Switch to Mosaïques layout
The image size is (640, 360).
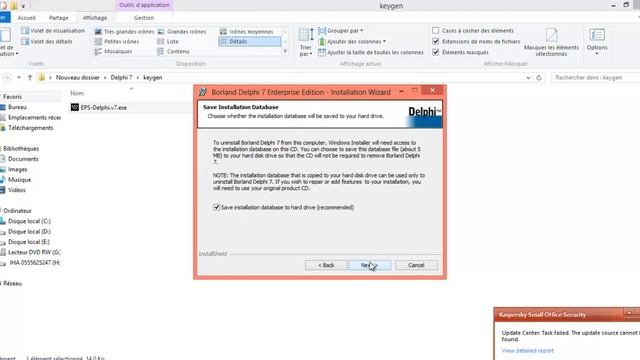pyautogui.click(x=113, y=51)
